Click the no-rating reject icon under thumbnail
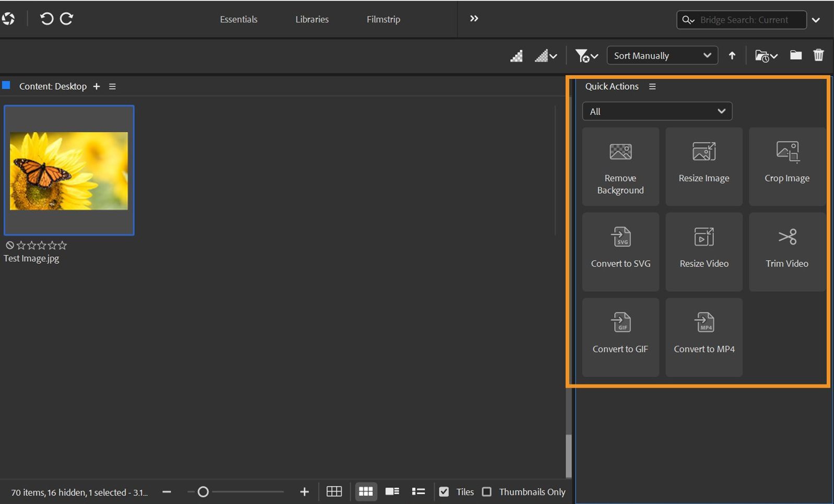Screen dimensions: 834x504 pos(9,245)
